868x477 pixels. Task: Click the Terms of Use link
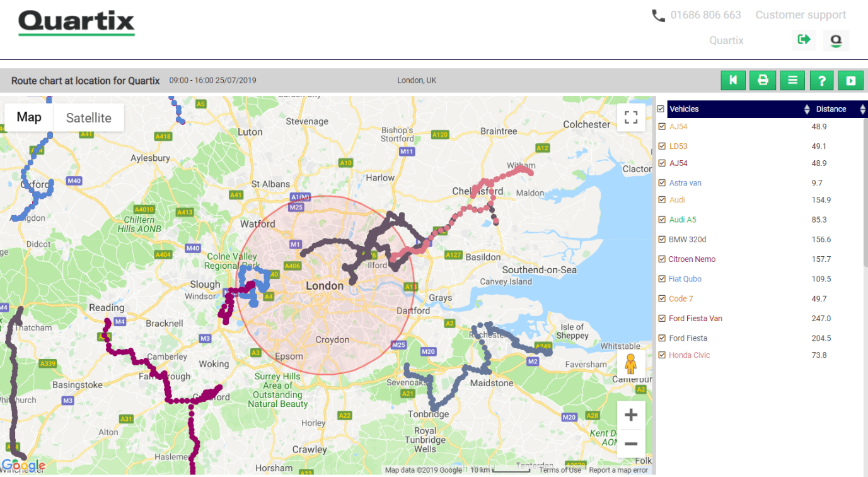[560, 470]
